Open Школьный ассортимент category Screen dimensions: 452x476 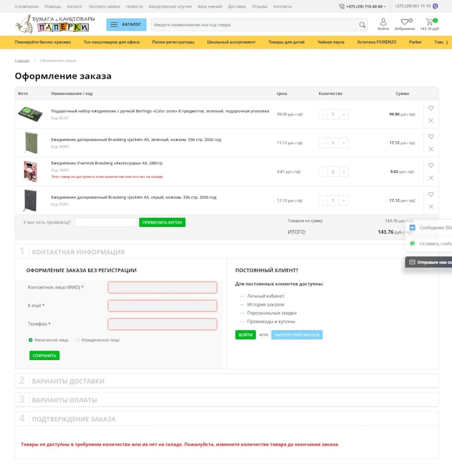coord(231,42)
